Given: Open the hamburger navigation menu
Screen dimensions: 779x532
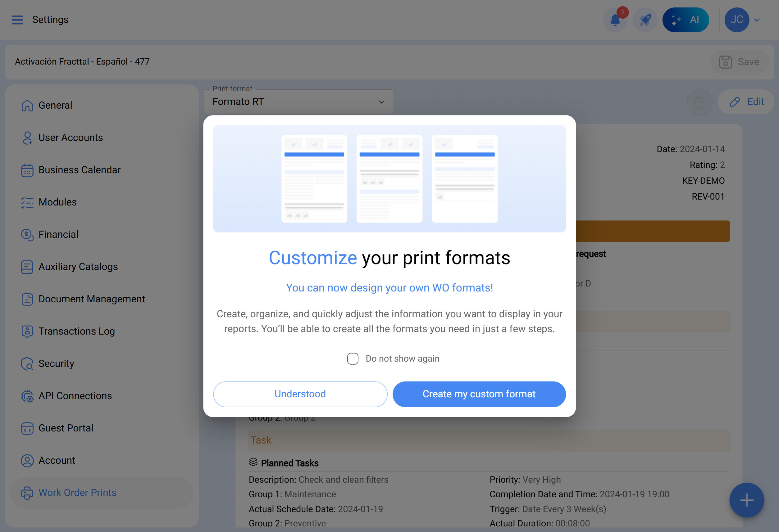Looking at the screenshot, I should (17, 20).
